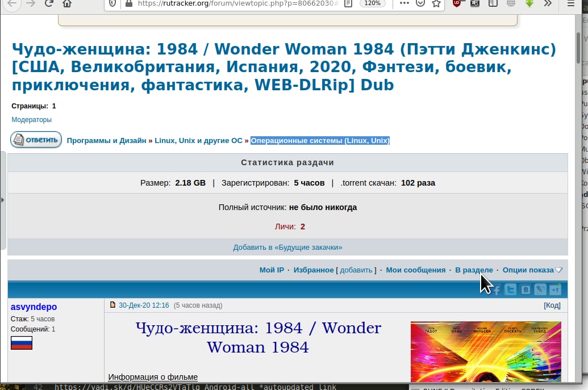
Task: Share the topic via LiveJournal pencil icon
Action: pyautogui.click(x=540, y=290)
